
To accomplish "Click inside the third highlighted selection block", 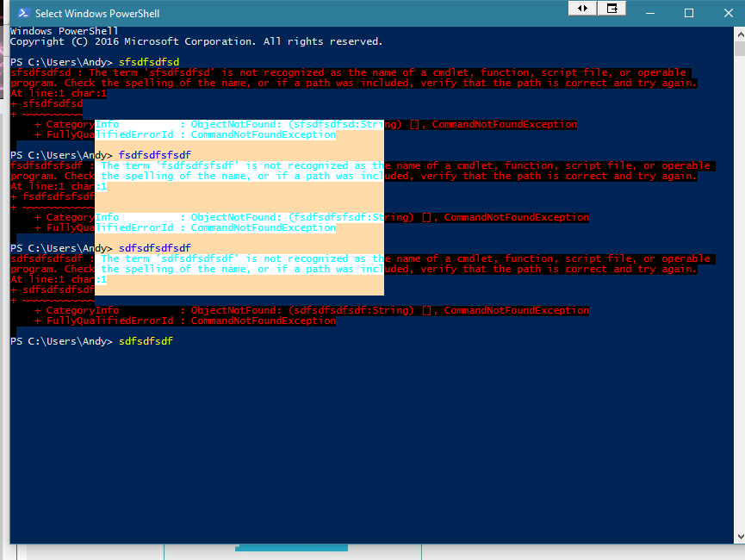I will 239,276.
